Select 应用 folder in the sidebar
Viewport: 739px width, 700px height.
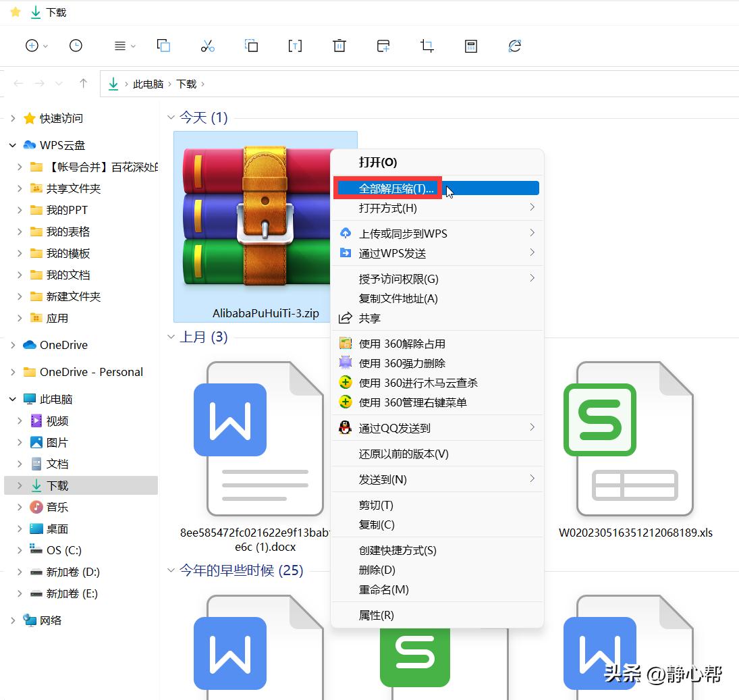(57, 318)
